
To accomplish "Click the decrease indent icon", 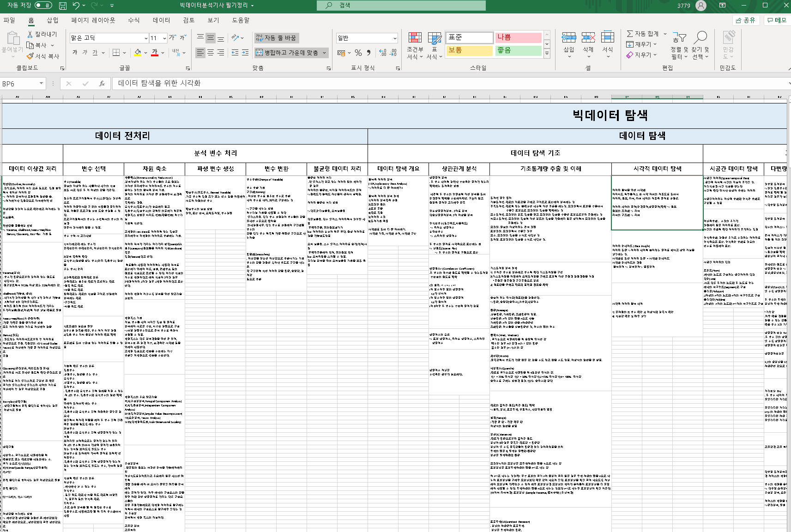I will pyautogui.click(x=235, y=53).
